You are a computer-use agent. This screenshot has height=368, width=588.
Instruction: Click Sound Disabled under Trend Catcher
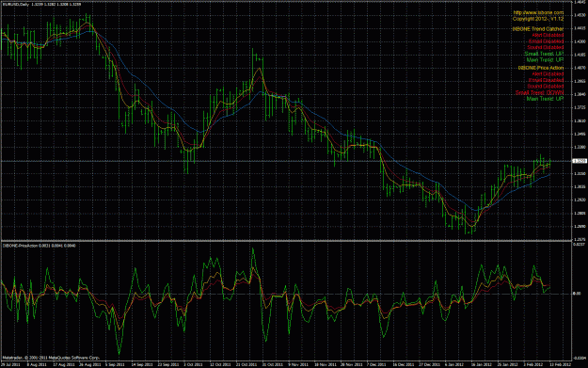point(546,47)
